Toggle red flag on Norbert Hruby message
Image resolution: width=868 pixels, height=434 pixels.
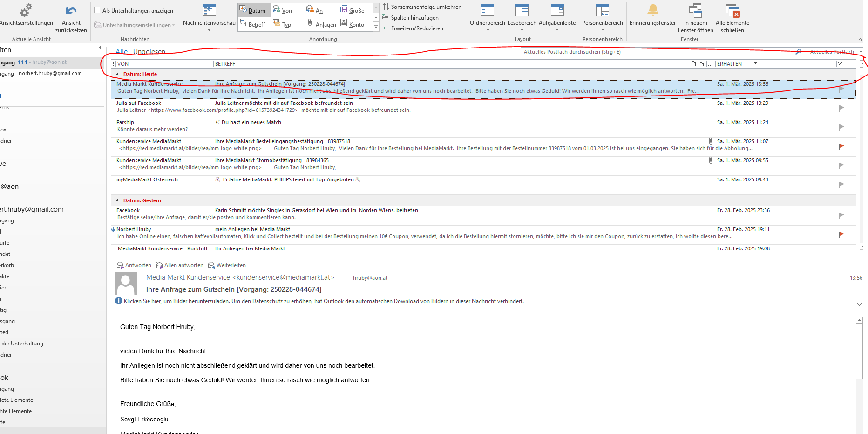click(x=841, y=234)
